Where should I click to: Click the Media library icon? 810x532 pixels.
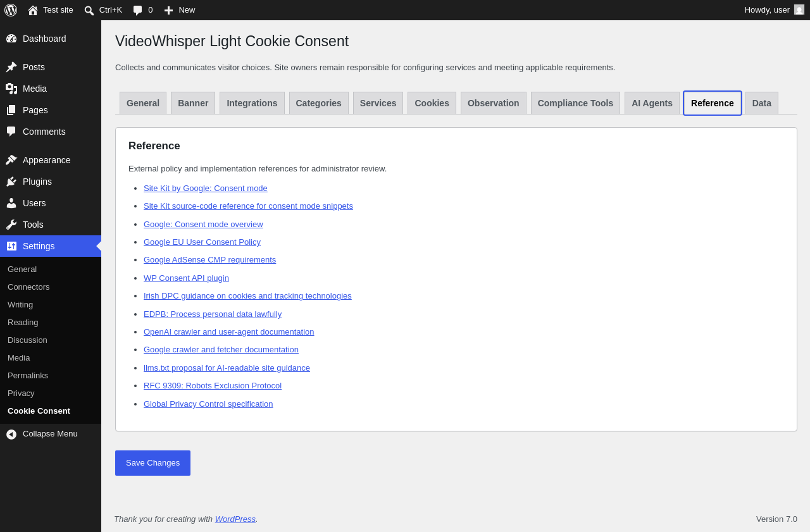tap(11, 89)
